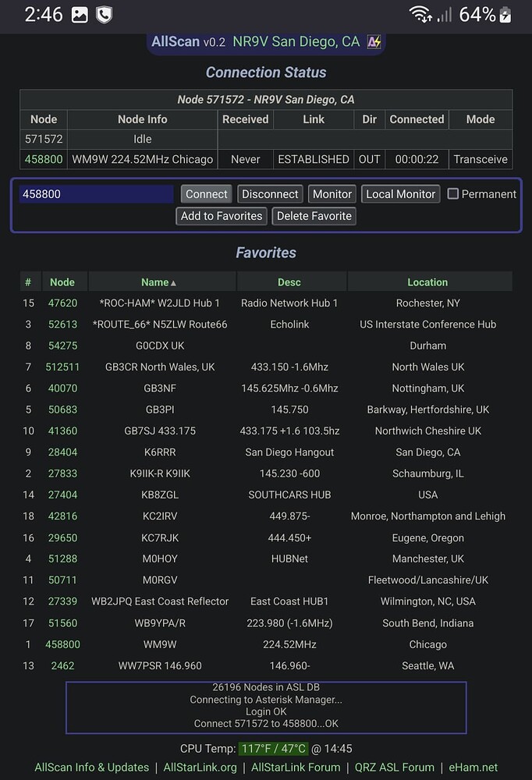Click connected node 458800 in status table

tap(44, 159)
